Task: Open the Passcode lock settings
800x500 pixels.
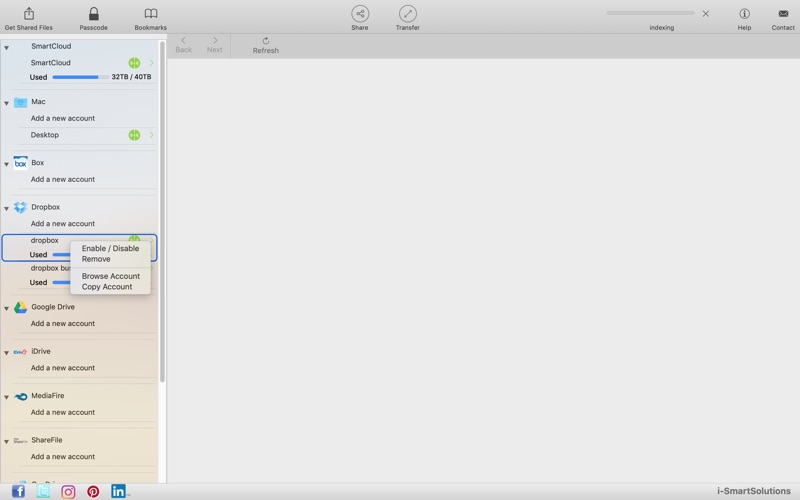Action: coord(93,19)
